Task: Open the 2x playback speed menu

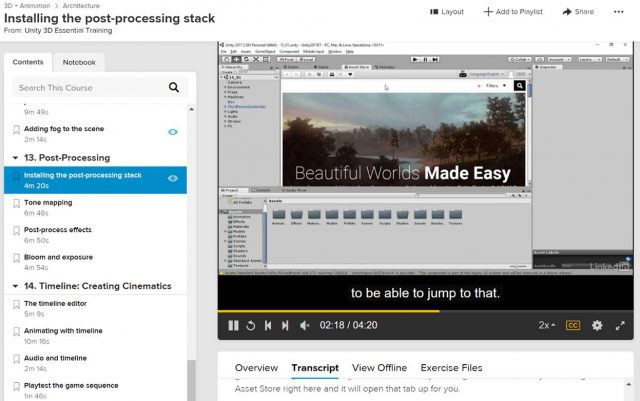Action: click(x=547, y=325)
